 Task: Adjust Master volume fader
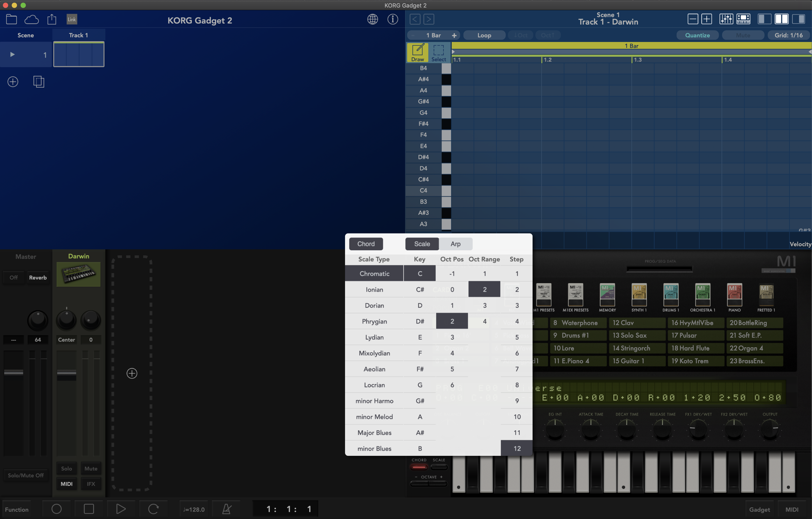tap(13, 372)
